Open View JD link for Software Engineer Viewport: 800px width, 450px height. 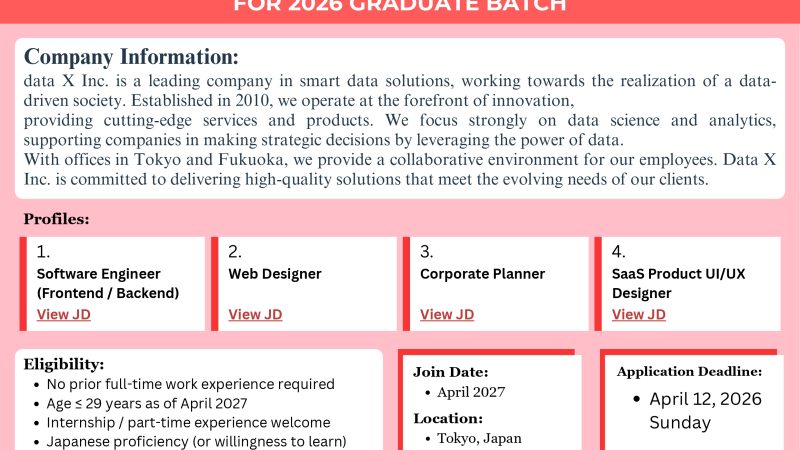pyautogui.click(x=64, y=314)
